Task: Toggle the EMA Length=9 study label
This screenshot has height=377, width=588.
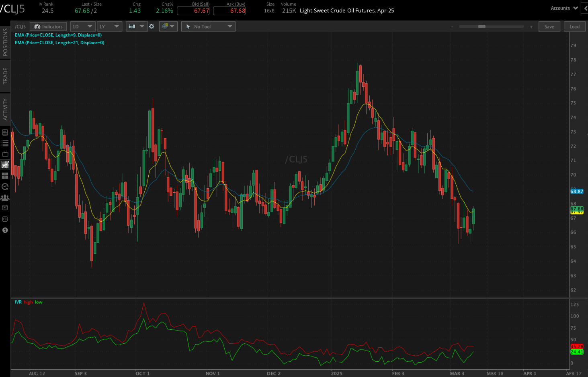Action: click(59, 35)
